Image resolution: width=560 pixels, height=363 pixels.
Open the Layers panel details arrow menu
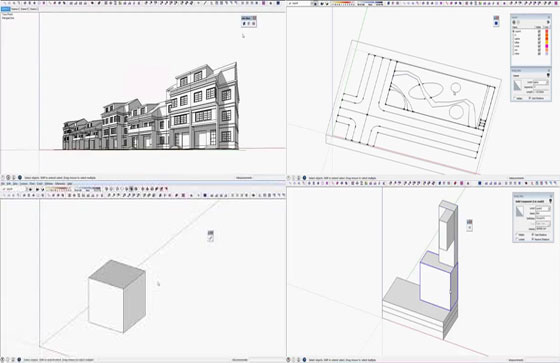click(548, 22)
